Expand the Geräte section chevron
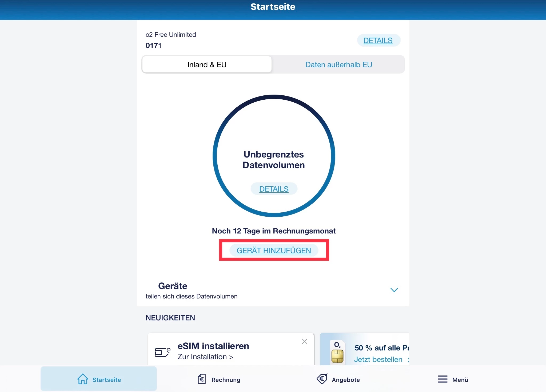Viewport: 546px width, 392px height. pyautogui.click(x=394, y=290)
